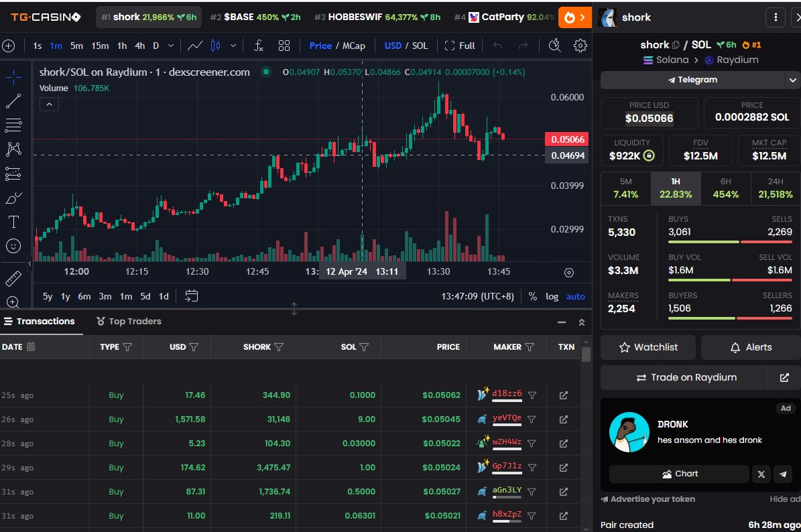Filter transactions by maker yeVTQe
The width and height of the screenshot is (801, 532).
pyautogui.click(x=532, y=419)
